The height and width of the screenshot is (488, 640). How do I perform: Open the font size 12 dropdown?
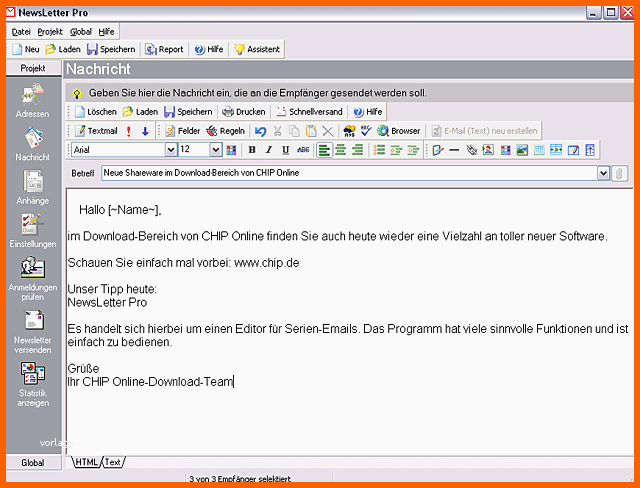pos(216,150)
